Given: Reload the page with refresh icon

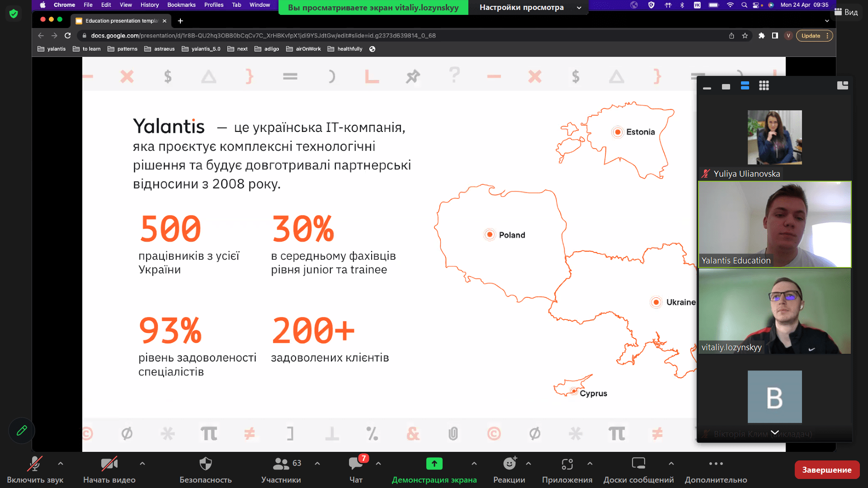Looking at the screenshot, I should (x=68, y=36).
